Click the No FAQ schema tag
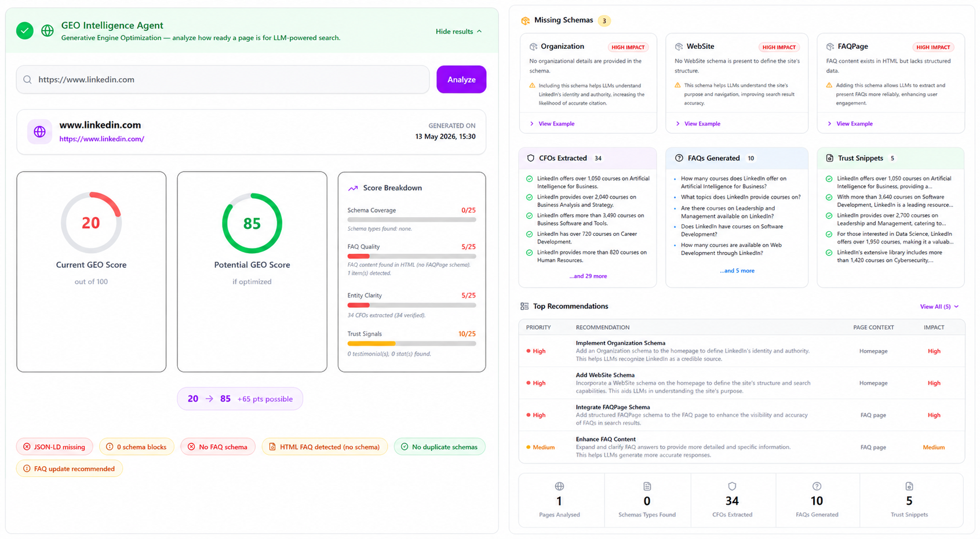The height and width of the screenshot is (539, 980). tap(218, 447)
